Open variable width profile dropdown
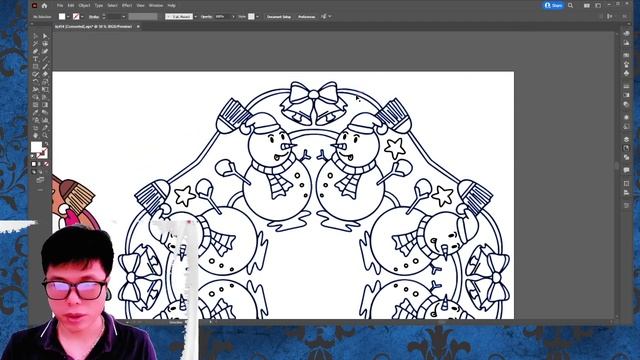The width and height of the screenshot is (640, 360). tap(143, 17)
